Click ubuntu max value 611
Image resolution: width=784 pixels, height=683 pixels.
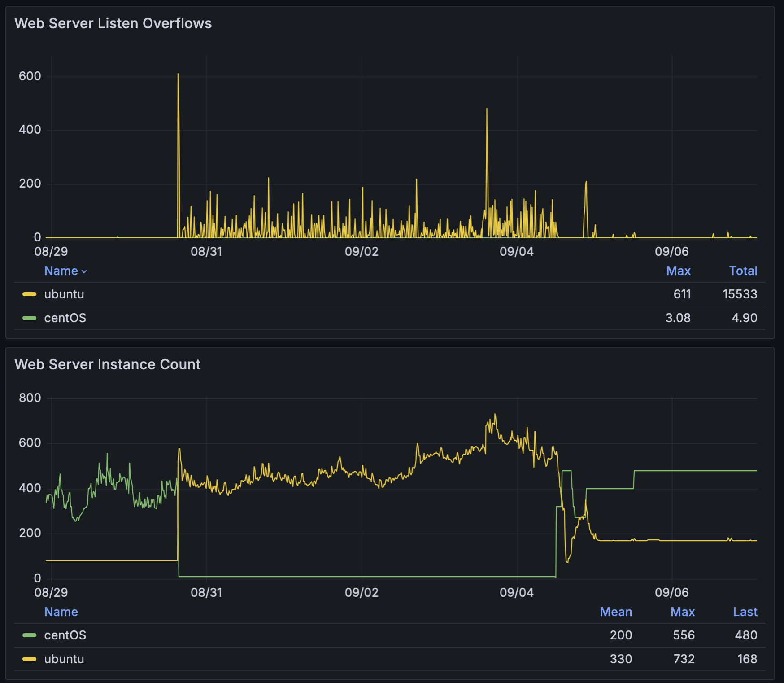(682, 294)
